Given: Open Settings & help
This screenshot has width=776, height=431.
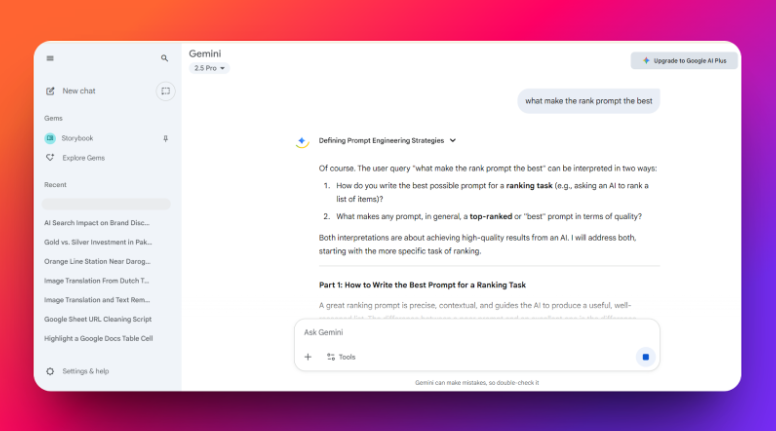Looking at the screenshot, I should click(x=85, y=371).
